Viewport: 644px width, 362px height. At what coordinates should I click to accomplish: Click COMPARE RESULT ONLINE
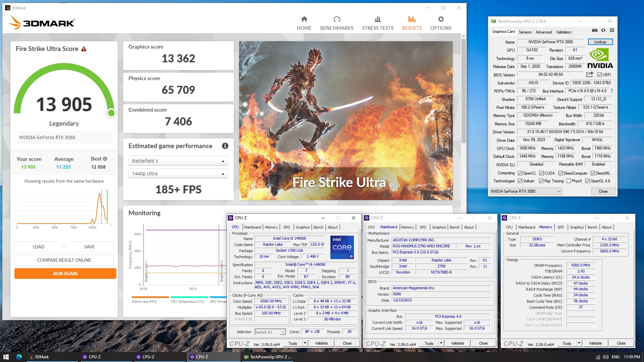coord(64,260)
